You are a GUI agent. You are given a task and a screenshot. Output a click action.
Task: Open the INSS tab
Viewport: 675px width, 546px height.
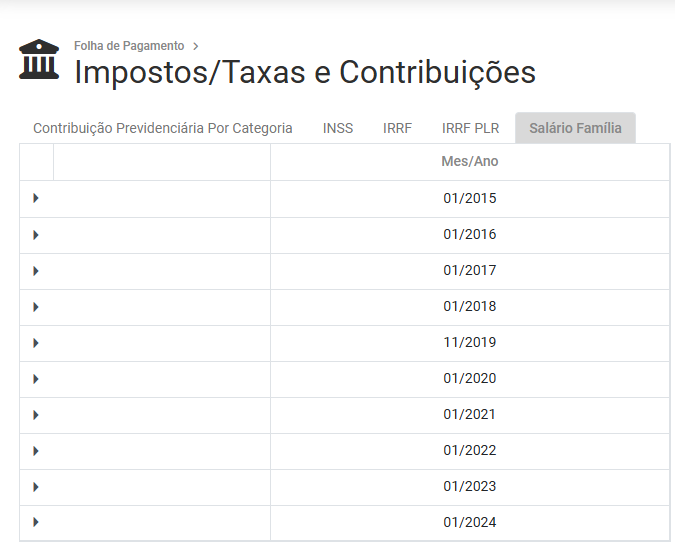pyautogui.click(x=338, y=128)
